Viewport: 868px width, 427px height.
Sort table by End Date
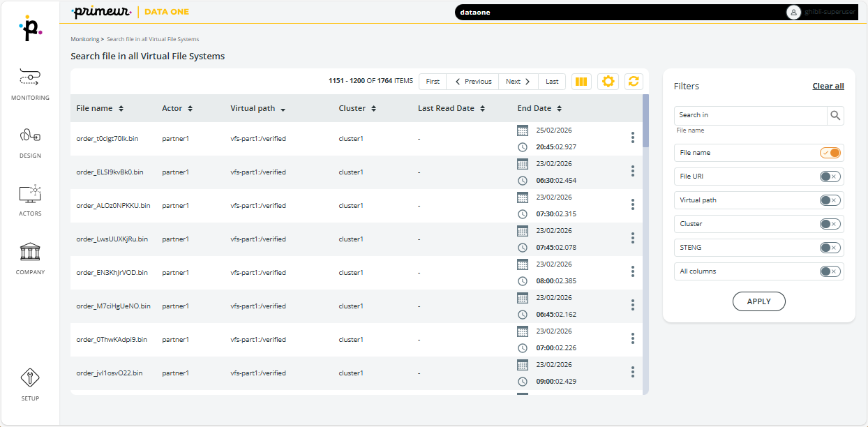click(x=559, y=109)
